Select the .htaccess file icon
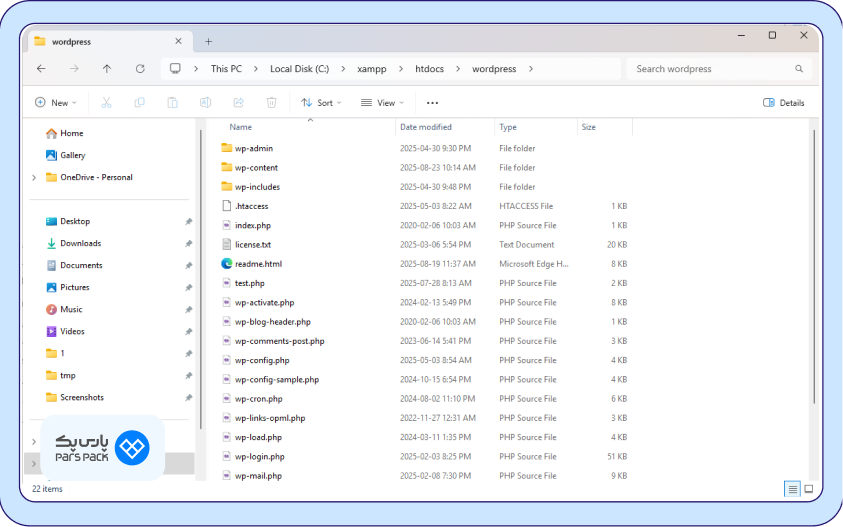 coord(226,206)
